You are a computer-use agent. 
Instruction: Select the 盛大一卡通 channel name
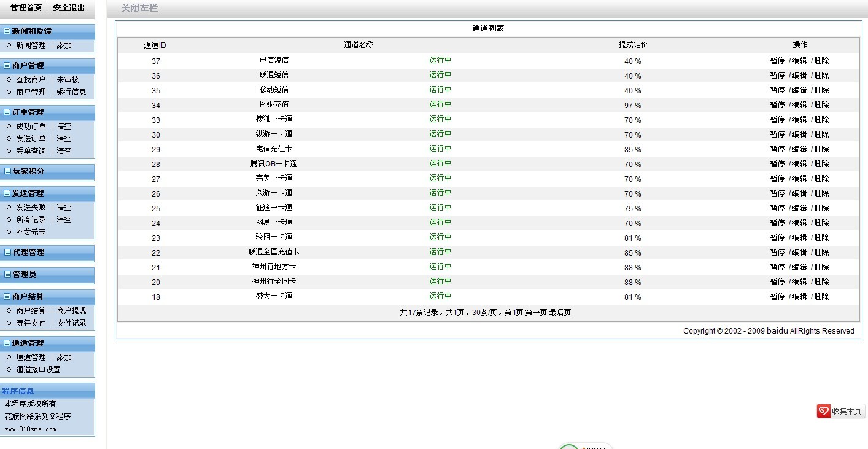tap(274, 296)
